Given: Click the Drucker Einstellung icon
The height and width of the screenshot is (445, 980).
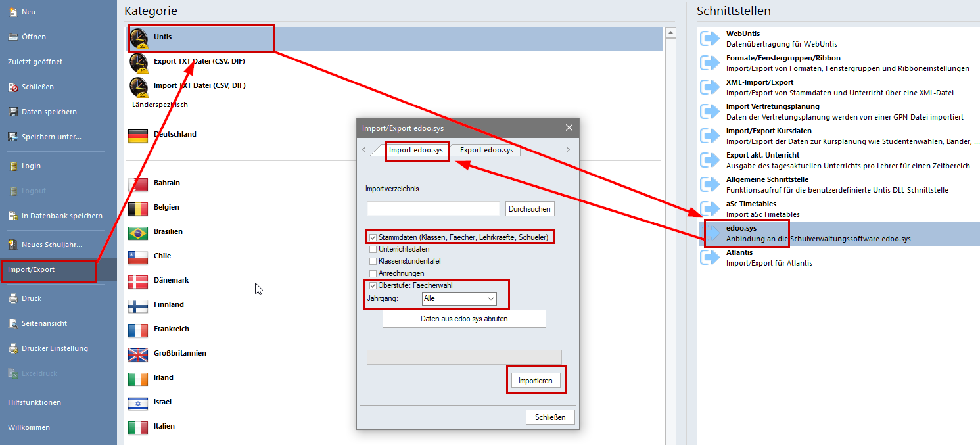Looking at the screenshot, I should click(x=13, y=348).
